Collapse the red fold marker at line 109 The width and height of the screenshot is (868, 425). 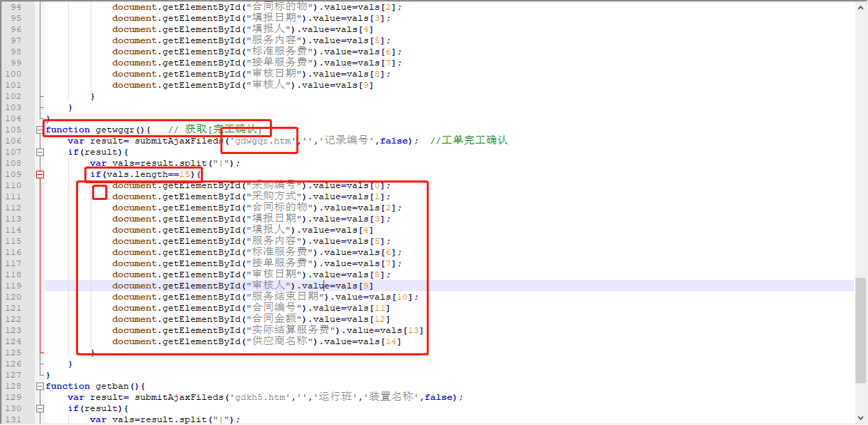point(40,174)
